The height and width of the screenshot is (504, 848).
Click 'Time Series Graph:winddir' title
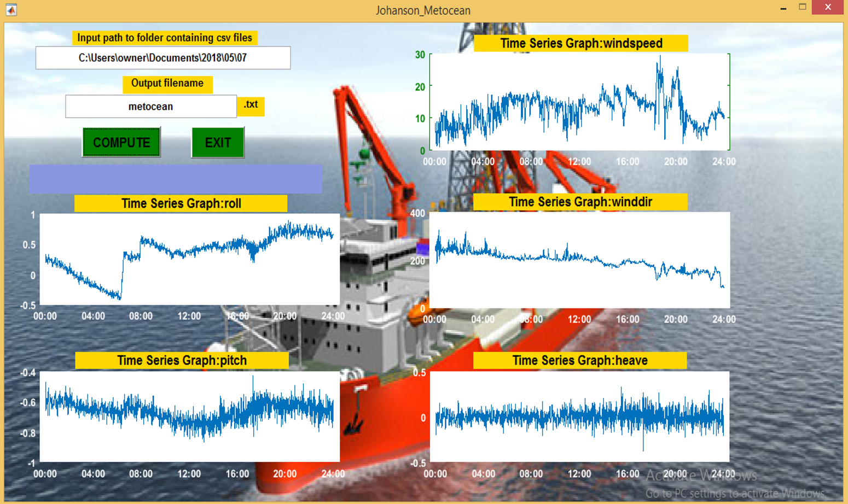click(x=580, y=202)
